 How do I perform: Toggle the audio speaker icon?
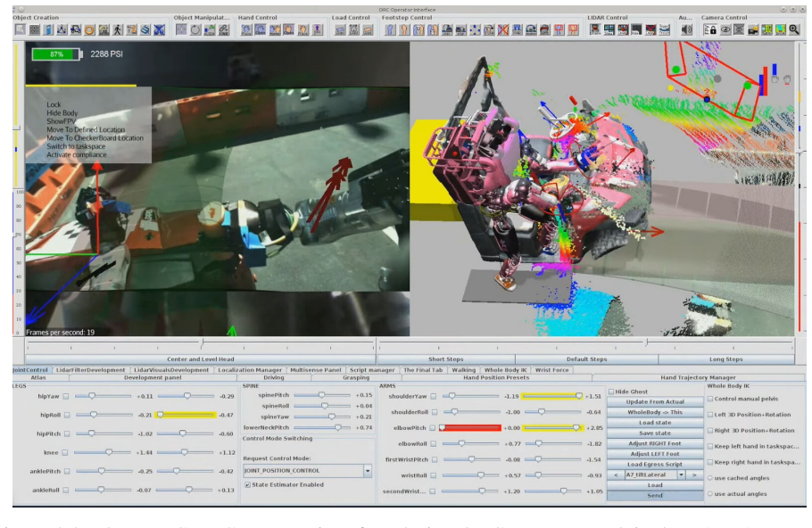[686, 29]
